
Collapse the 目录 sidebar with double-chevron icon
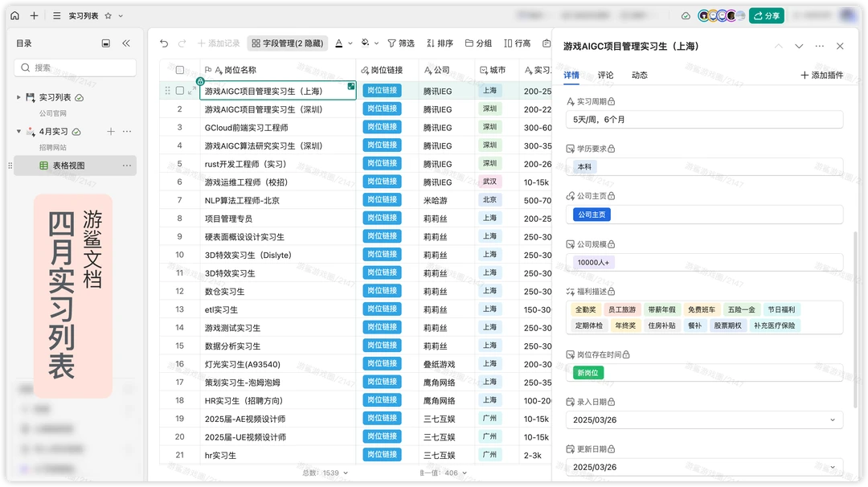[126, 43]
